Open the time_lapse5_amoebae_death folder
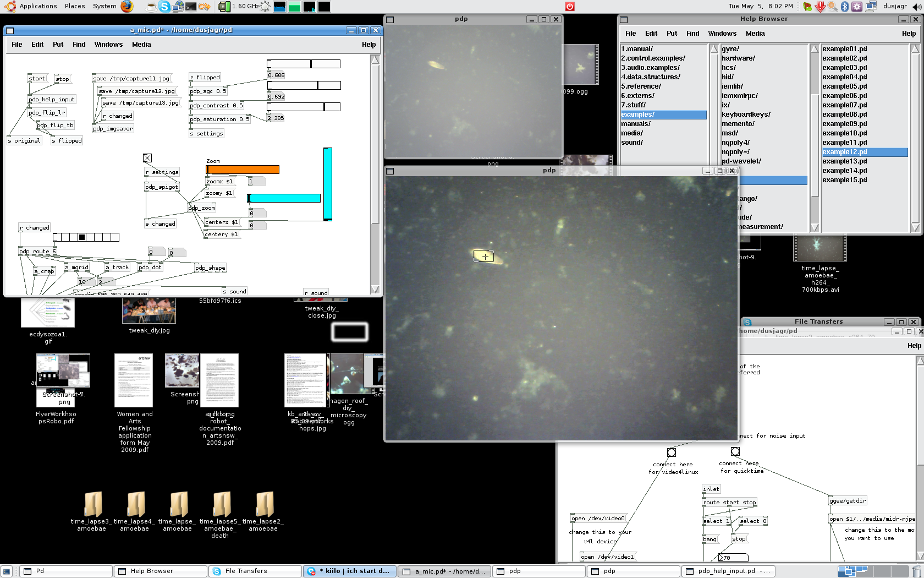Image resolution: width=924 pixels, height=578 pixels. coord(221,504)
